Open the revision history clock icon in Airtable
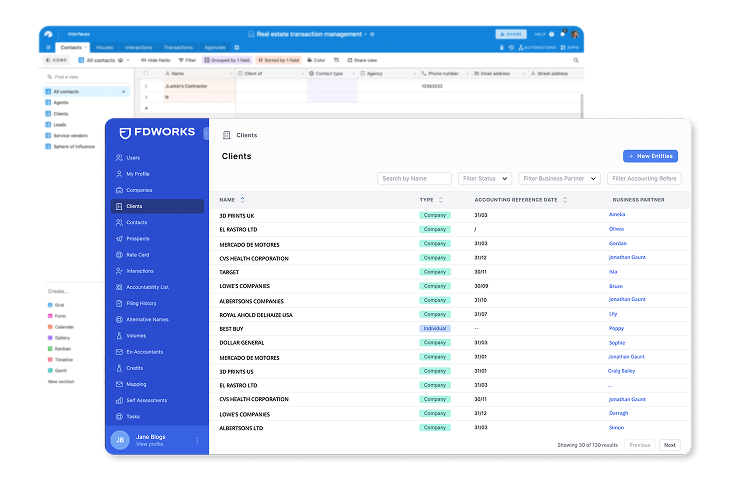740x490 pixels. pyautogui.click(x=511, y=47)
